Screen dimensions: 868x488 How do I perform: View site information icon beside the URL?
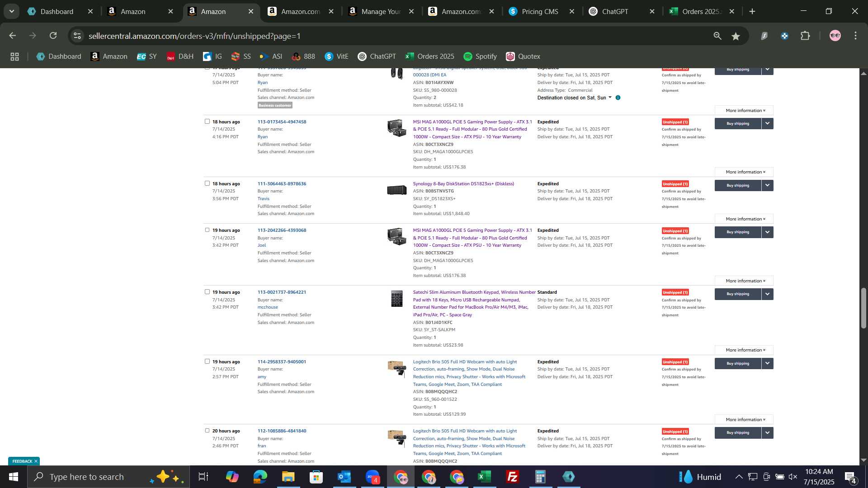click(x=77, y=36)
